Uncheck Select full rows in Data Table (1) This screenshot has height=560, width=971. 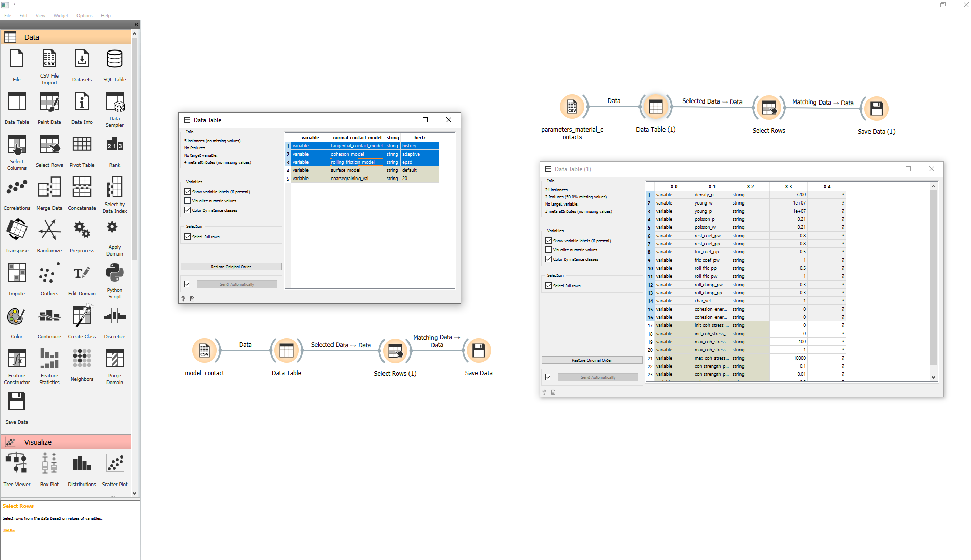coord(549,286)
